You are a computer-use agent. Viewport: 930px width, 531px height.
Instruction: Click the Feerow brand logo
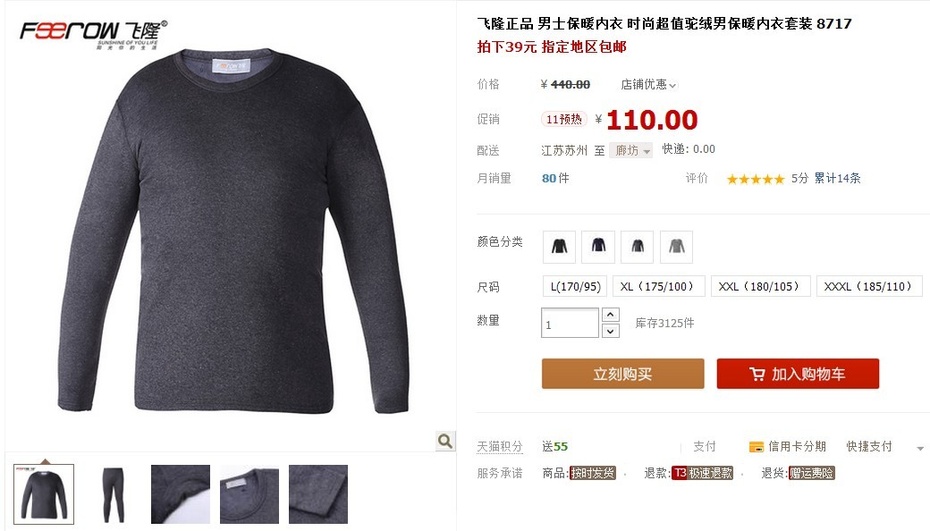click(x=94, y=34)
